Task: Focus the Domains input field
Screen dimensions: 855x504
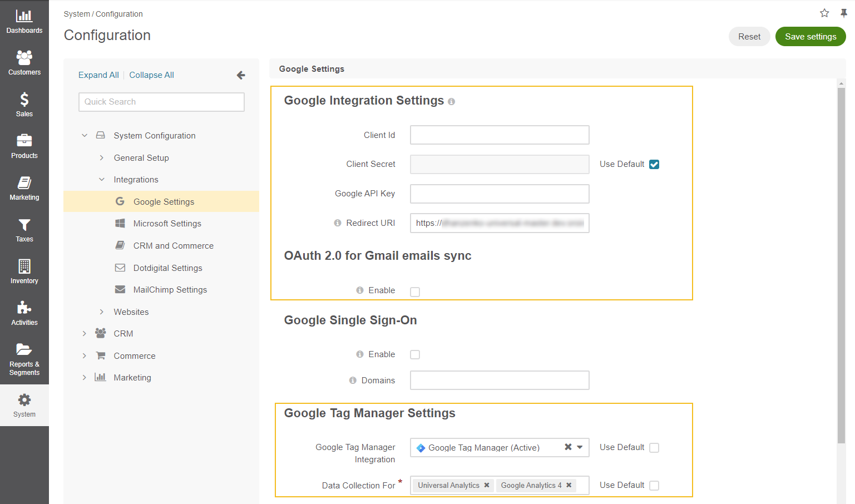Action: click(x=500, y=381)
